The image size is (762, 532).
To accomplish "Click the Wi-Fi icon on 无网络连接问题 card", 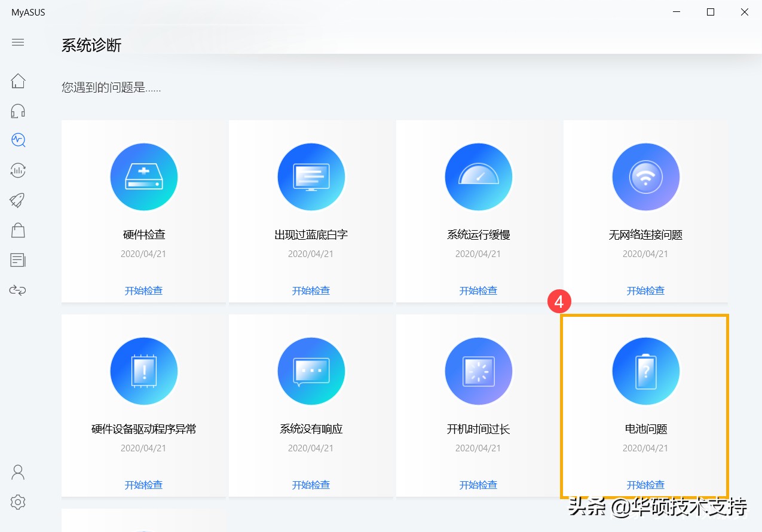I will coord(645,176).
